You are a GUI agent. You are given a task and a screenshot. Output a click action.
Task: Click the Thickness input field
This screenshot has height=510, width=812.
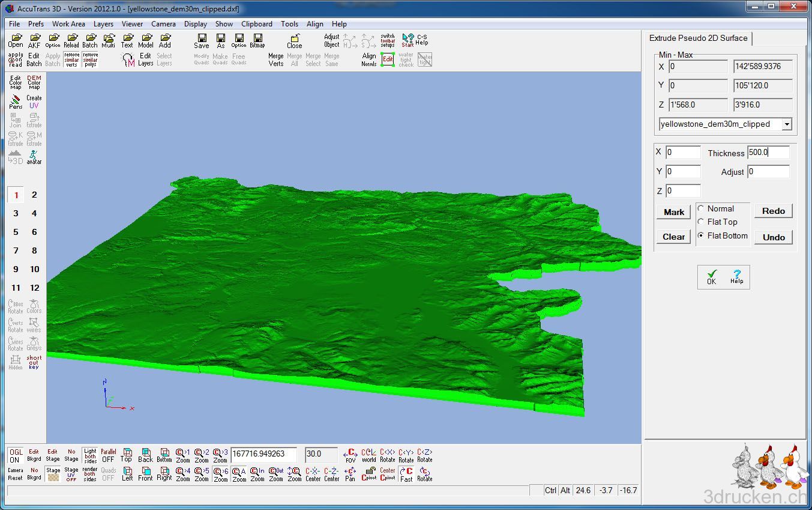tap(768, 153)
